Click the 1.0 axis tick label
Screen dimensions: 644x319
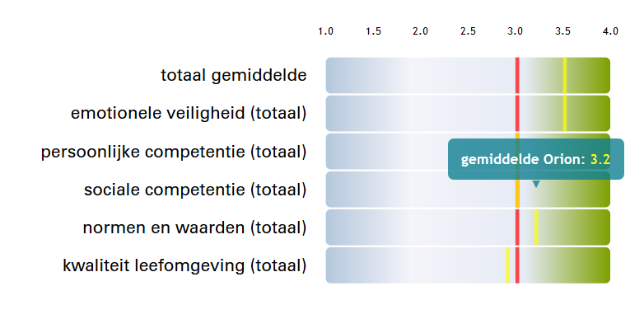[325, 31]
